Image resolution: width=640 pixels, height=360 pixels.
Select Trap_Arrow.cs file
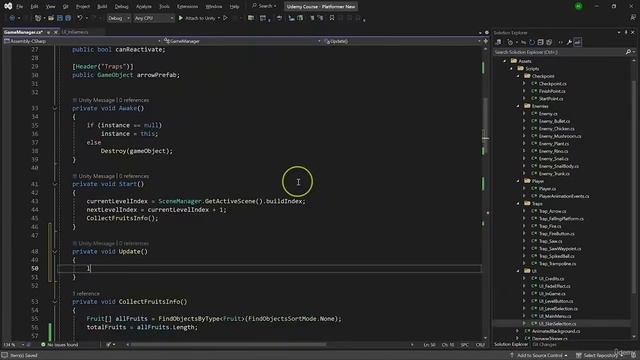click(x=552, y=211)
